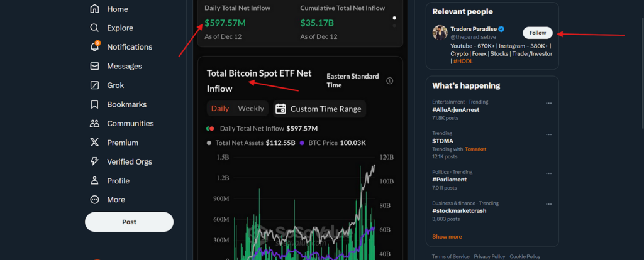The image size is (644, 260).
Task: Open the #Parliament trending topic
Action: point(449,180)
